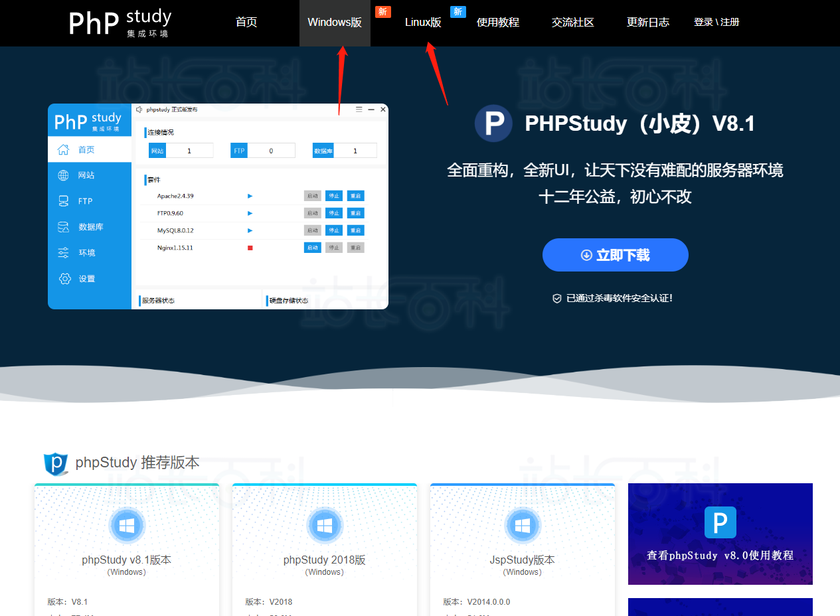This screenshot has height=616, width=840.
Task: Click the PhP study logo in header
Action: click(x=120, y=23)
